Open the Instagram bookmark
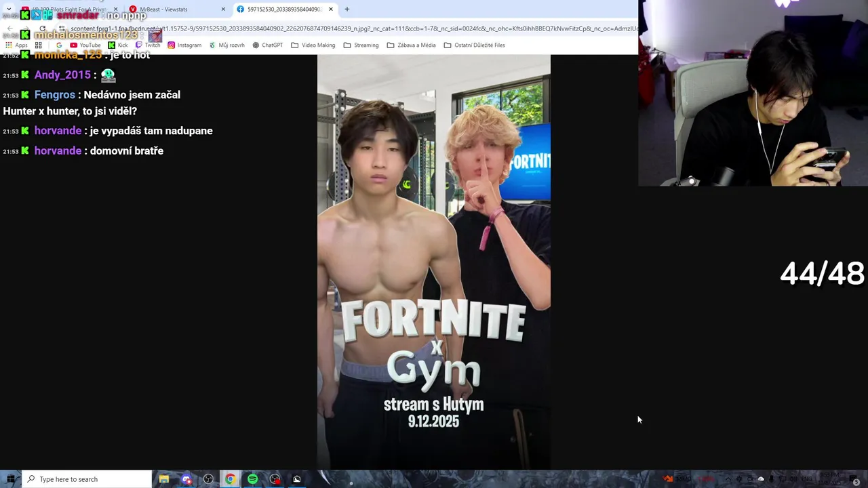This screenshot has height=488, width=868. coord(184,45)
